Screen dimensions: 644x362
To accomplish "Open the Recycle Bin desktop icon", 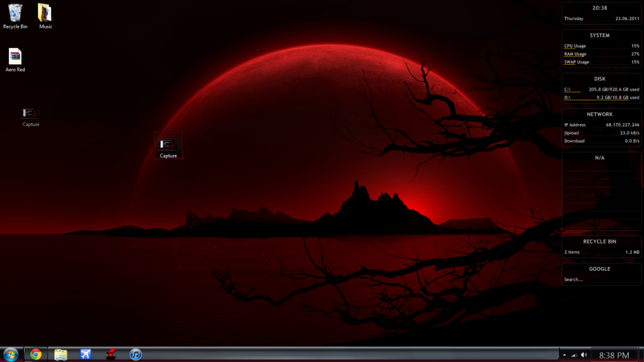I will (15, 16).
